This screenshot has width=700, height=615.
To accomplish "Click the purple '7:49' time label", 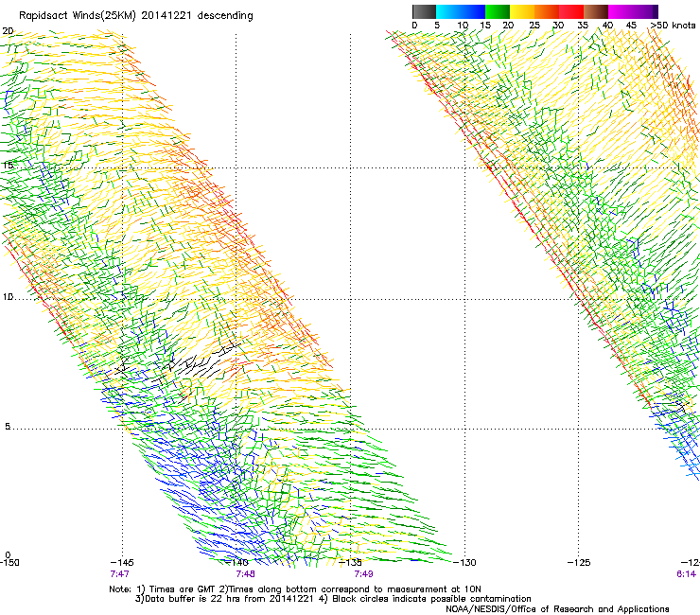I will click(363, 574).
